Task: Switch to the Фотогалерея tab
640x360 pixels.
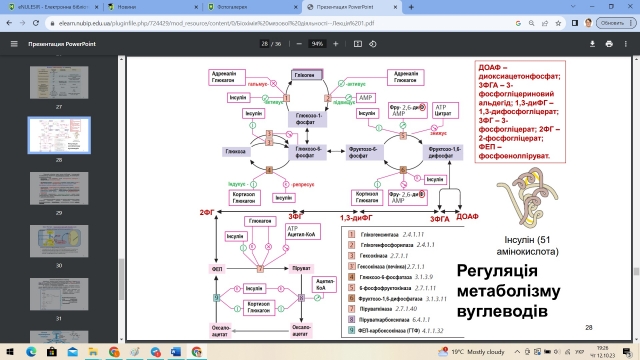Action: coord(252,7)
